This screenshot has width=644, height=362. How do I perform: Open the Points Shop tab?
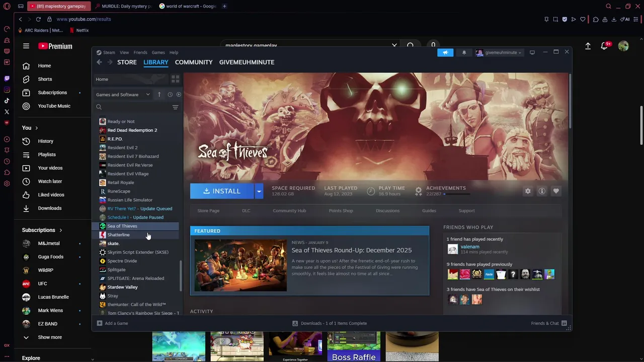(x=341, y=211)
